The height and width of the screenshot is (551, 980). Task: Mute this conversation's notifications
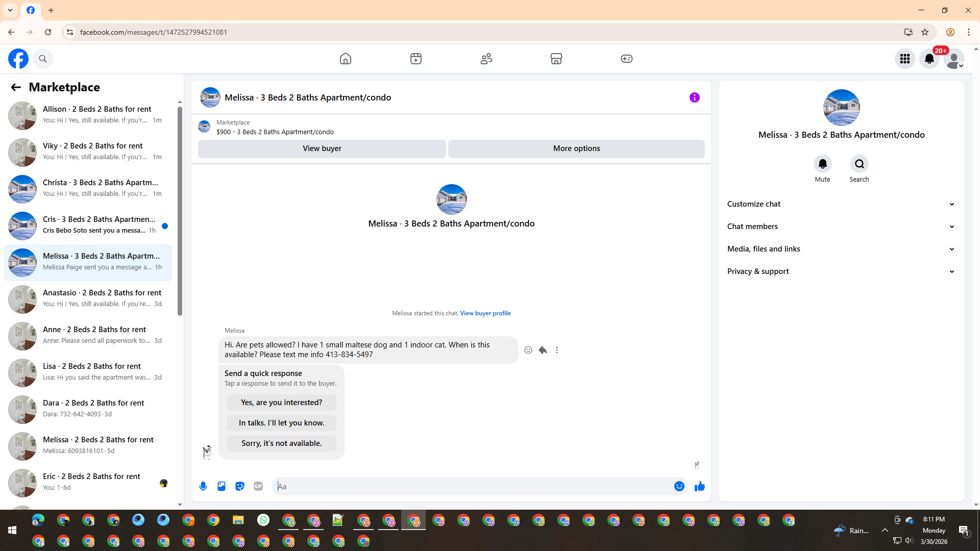(x=822, y=164)
